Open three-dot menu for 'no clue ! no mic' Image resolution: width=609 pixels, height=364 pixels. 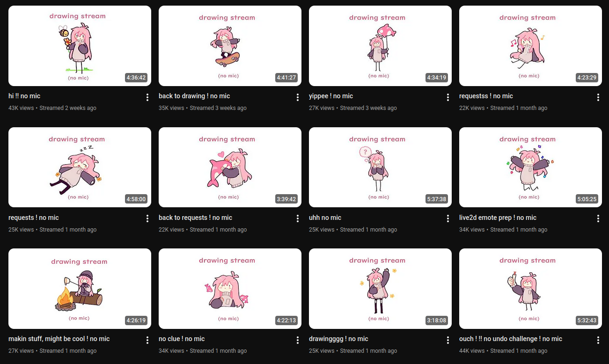tap(298, 340)
